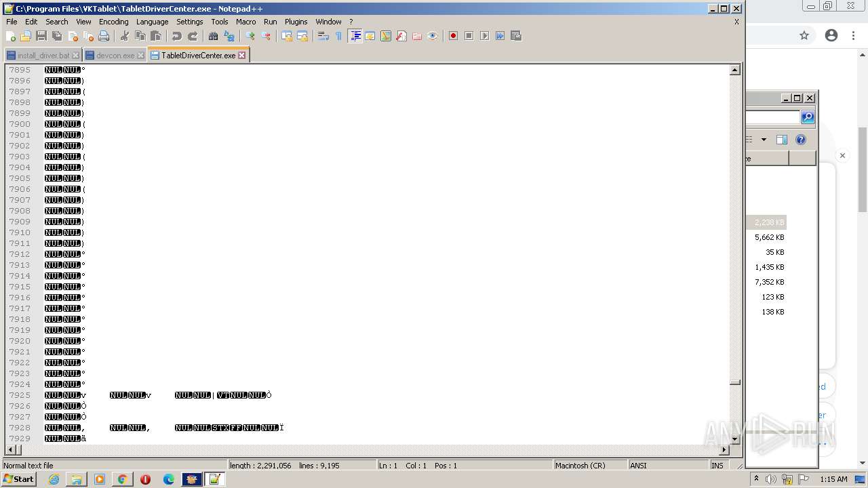Play back recorded macro
The image size is (868, 488).
(485, 36)
